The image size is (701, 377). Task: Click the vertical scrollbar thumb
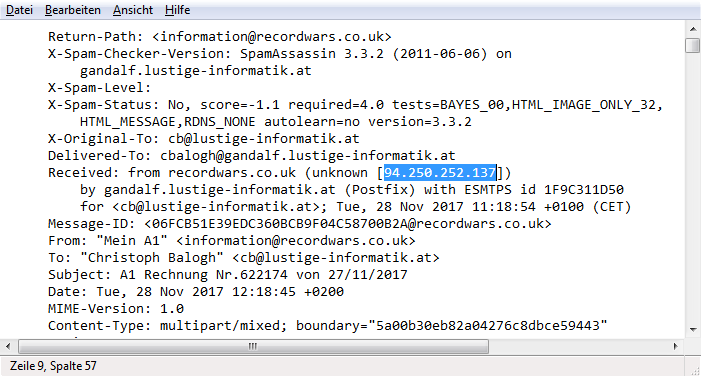693,46
